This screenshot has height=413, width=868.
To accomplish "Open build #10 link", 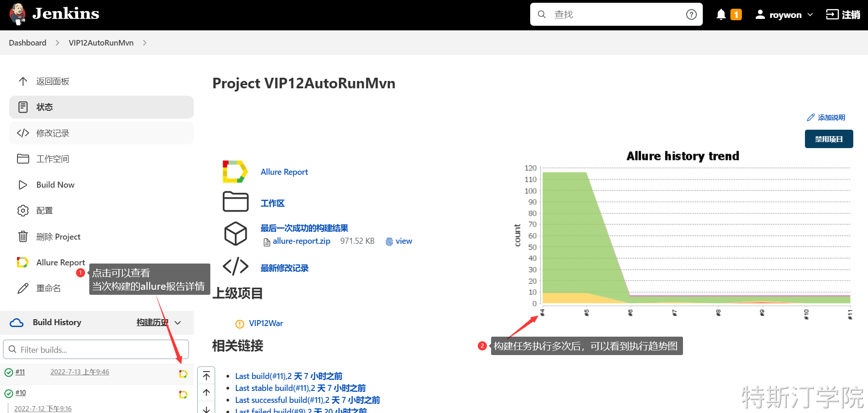I will coord(21,393).
